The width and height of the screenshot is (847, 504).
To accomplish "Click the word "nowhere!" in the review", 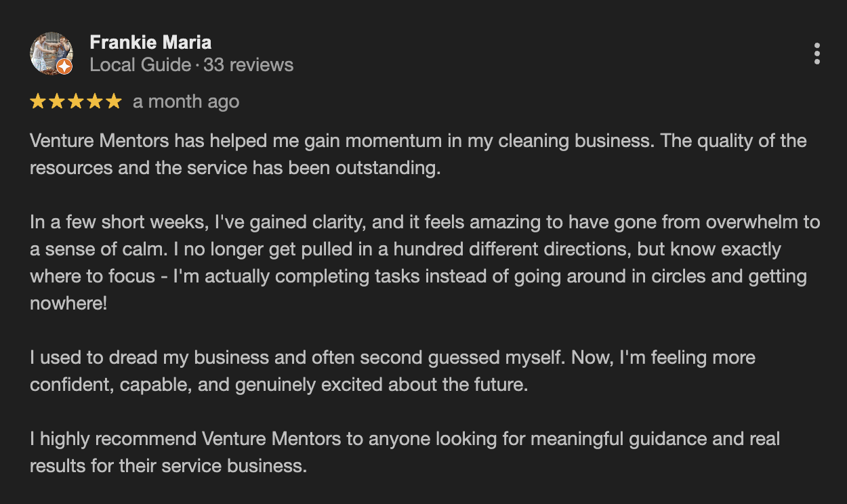I will (x=68, y=303).
